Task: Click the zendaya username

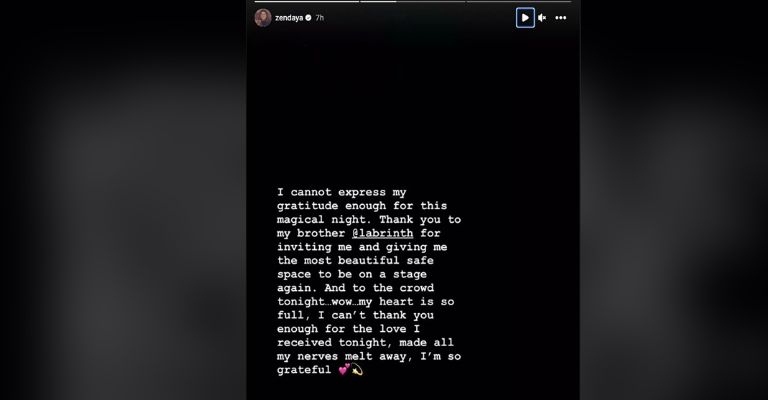Action: point(289,18)
